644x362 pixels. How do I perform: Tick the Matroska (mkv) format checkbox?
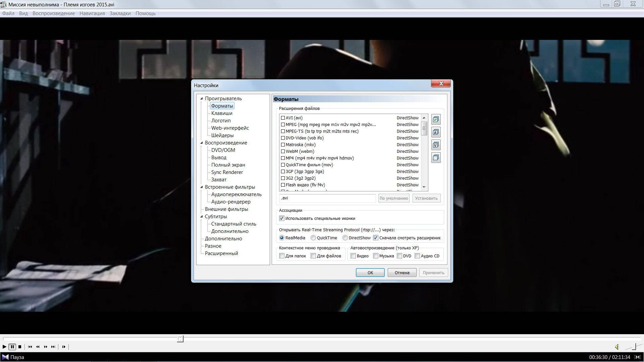pos(283,145)
